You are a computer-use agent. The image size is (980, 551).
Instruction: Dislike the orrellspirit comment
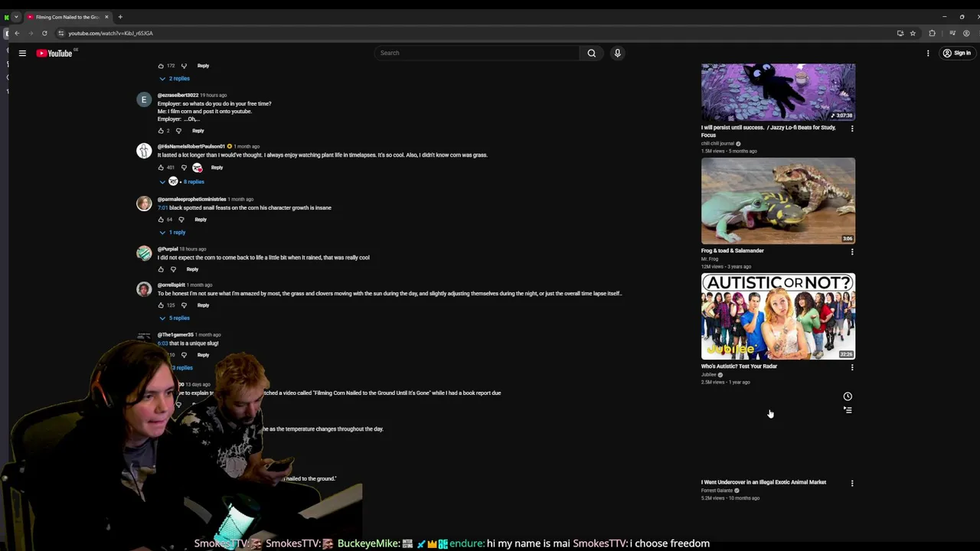184,305
